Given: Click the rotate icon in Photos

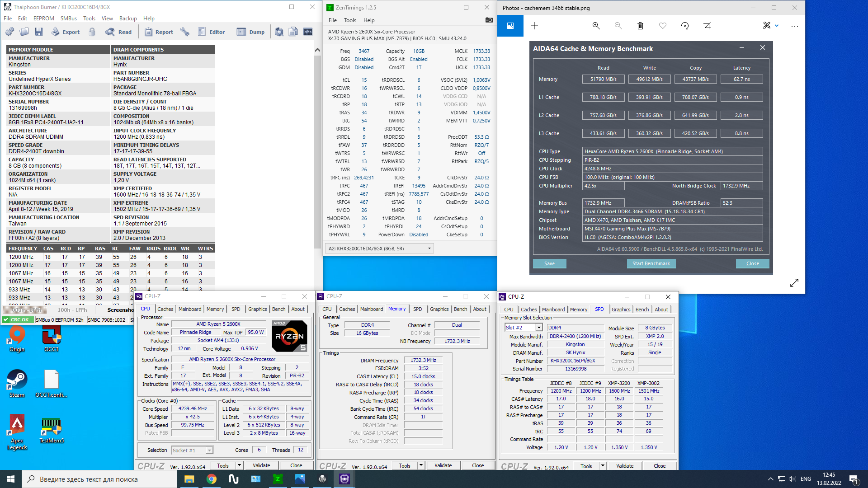Looking at the screenshot, I should pos(685,26).
